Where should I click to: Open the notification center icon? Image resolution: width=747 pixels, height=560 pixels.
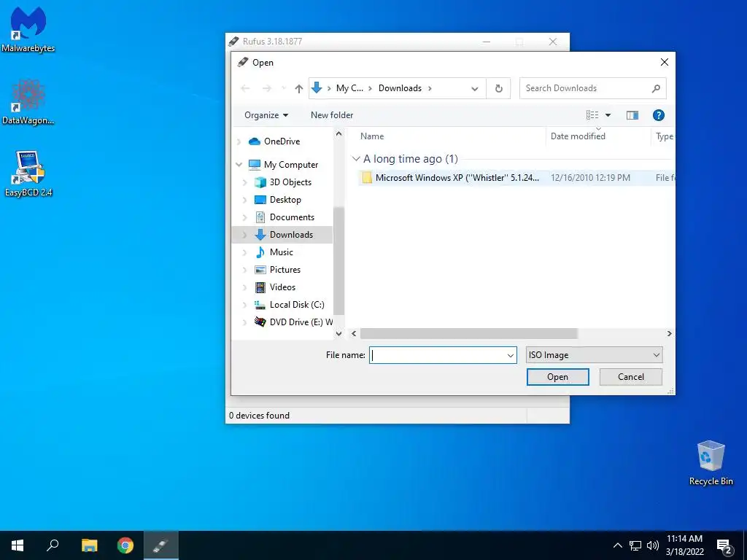[x=724, y=546]
